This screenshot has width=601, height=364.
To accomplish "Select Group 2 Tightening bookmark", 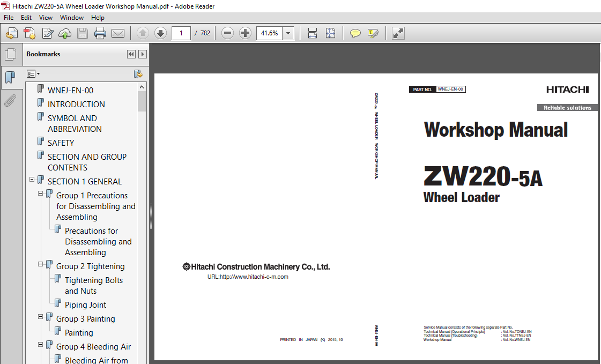I will [91, 266].
